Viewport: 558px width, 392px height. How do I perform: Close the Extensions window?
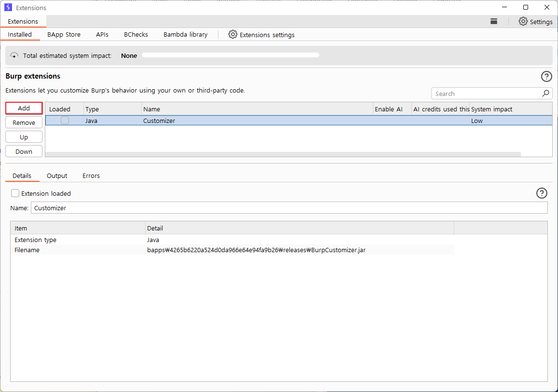(547, 7)
